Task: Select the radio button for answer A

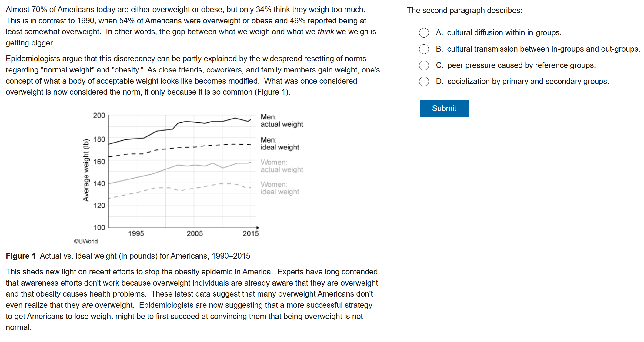Action: 424,33
